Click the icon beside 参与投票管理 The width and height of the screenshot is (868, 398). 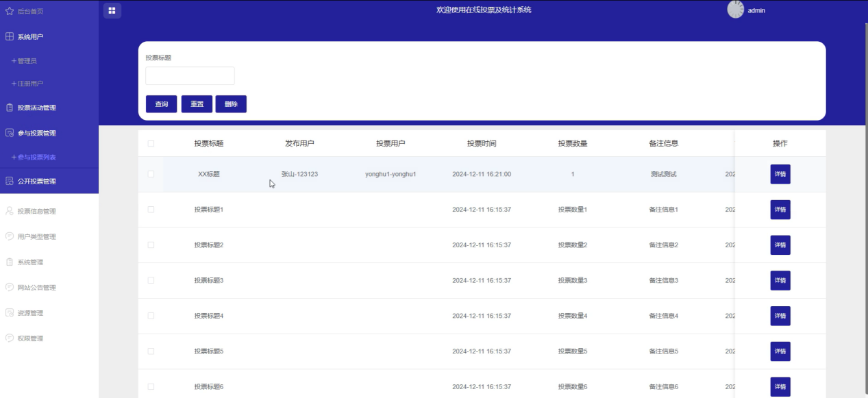click(x=10, y=133)
